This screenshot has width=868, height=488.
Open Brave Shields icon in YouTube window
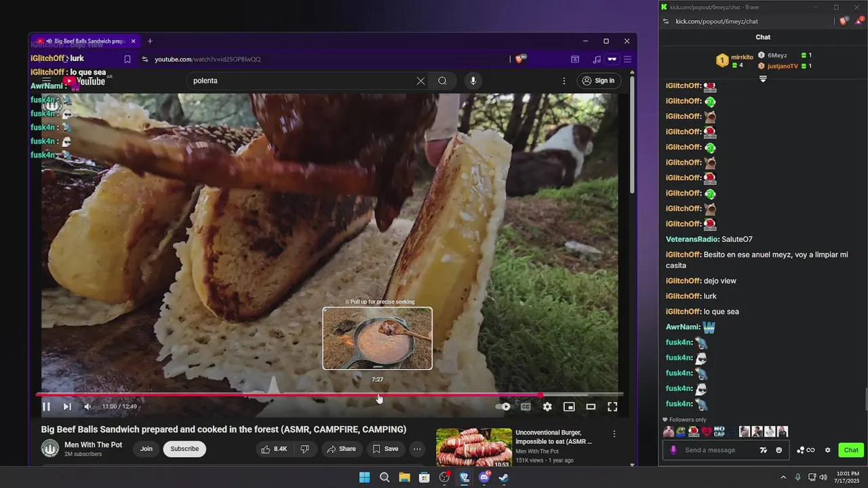(x=519, y=59)
